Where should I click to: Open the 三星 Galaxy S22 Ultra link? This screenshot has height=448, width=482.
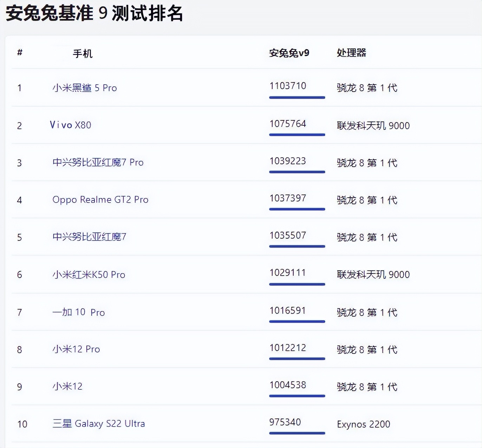tap(99, 423)
